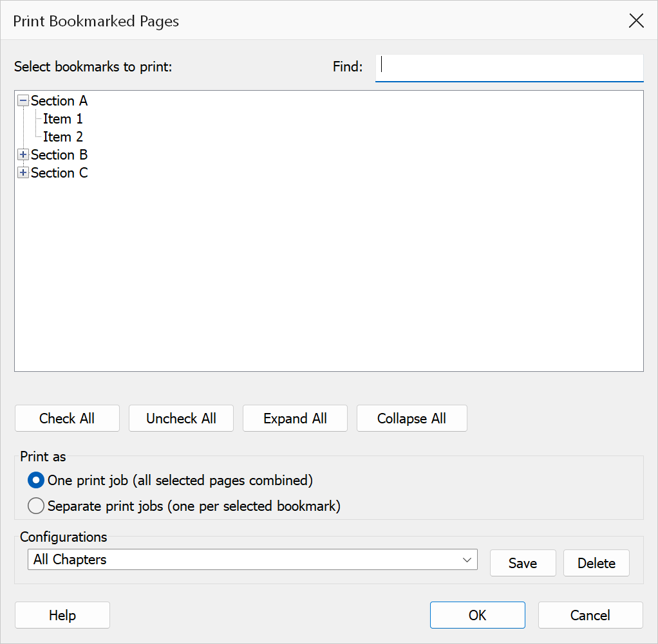This screenshot has height=644, width=658.
Task: Select the Section C label
Action: [59, 172]
